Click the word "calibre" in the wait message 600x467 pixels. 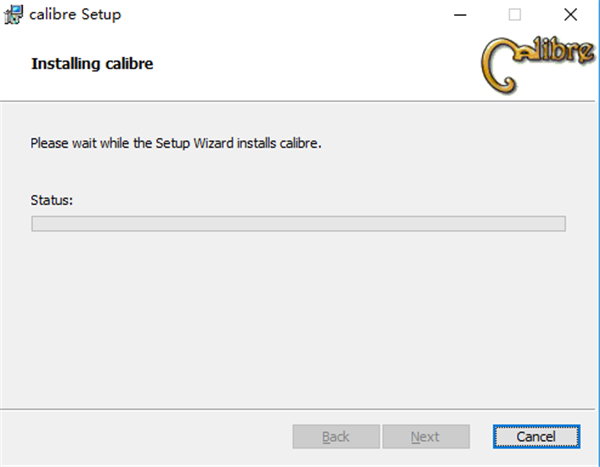(296, 143)
